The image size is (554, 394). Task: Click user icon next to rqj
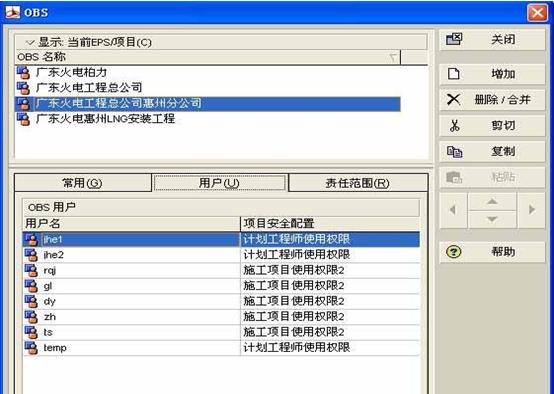tap(31, 270)
